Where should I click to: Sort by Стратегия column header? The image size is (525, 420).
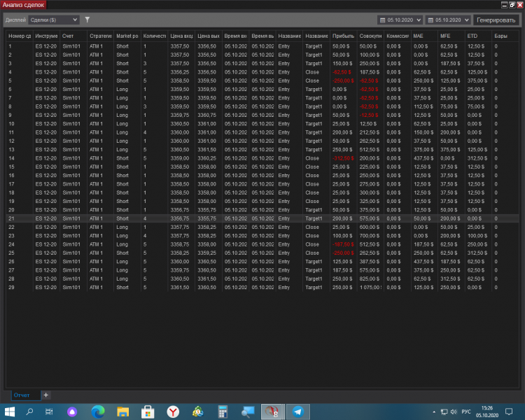(x=100, y=36)
